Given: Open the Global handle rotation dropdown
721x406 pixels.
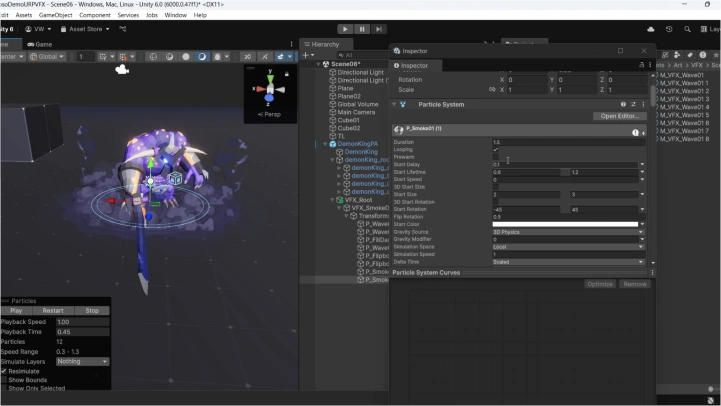Looking at the screenshot, I should (47, 57).
